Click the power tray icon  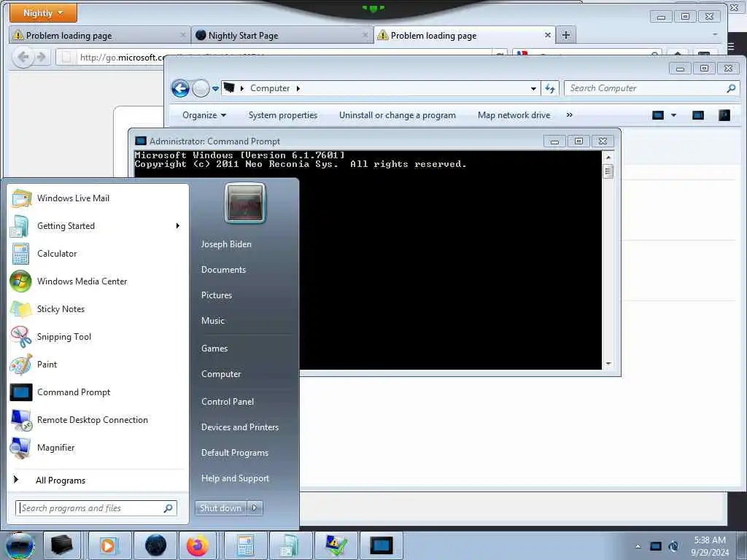pos(673,546)
